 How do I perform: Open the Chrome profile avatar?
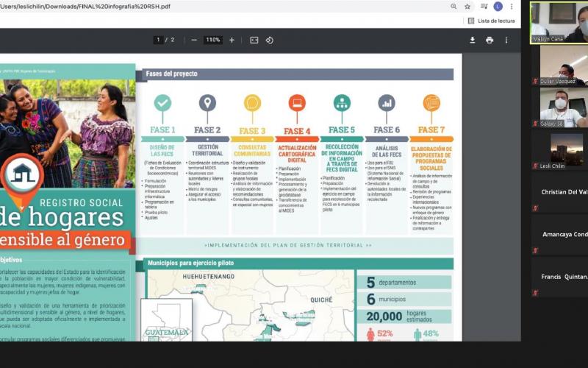(498, 7)
